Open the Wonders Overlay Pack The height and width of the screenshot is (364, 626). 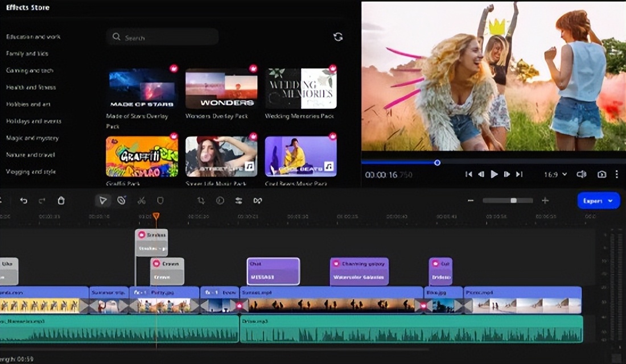coord(221,89)
